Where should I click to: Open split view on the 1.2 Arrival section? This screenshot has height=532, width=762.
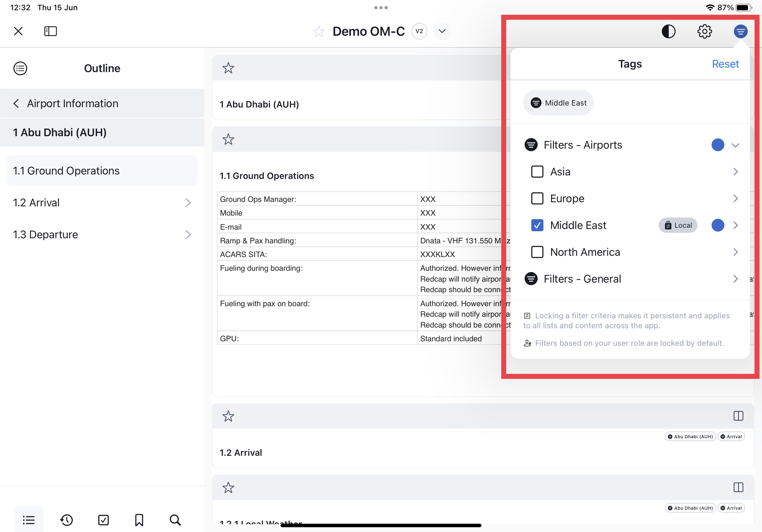738,416
